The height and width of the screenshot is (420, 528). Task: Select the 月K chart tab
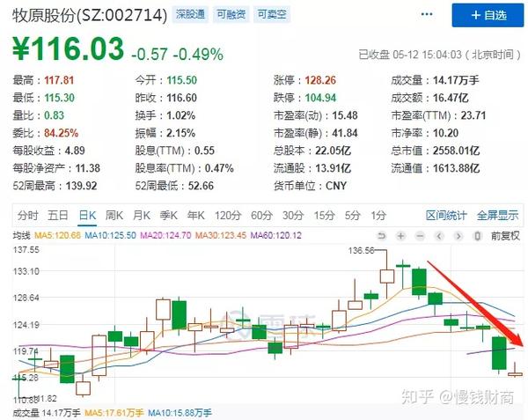click(142, 215)
